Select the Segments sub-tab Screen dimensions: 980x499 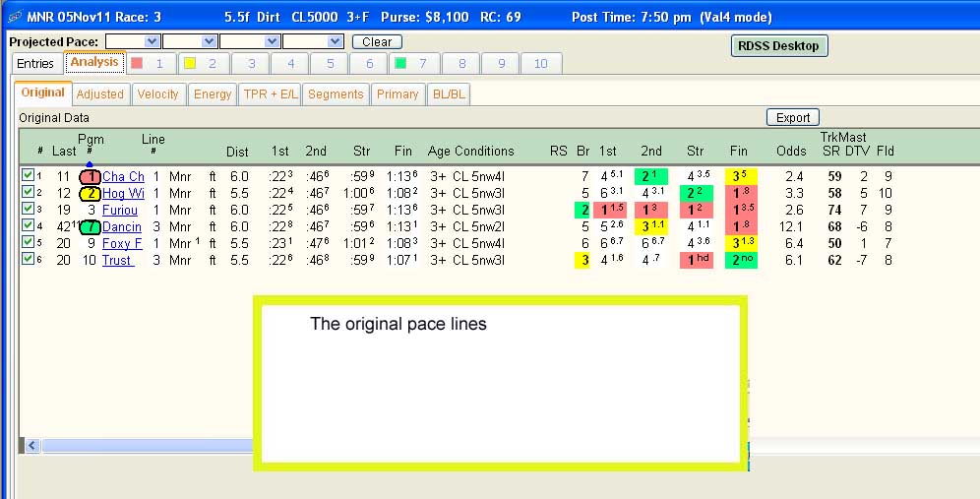[x=336, y=94]
